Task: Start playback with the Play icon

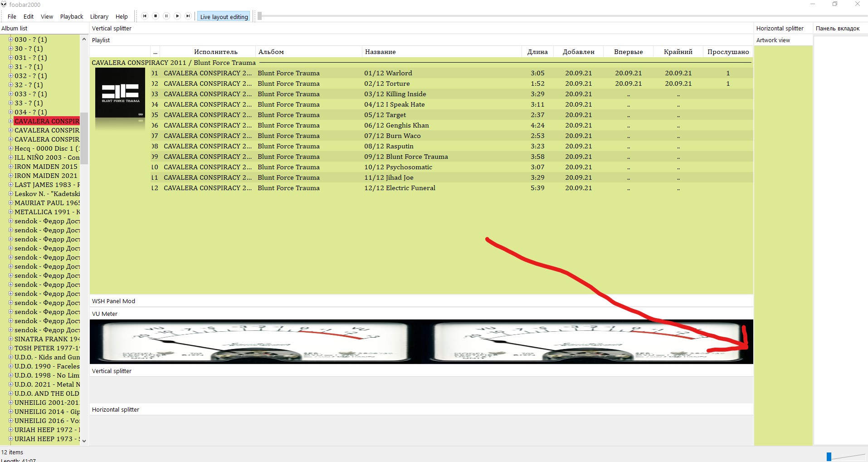Action: click(x=177, y=16)
